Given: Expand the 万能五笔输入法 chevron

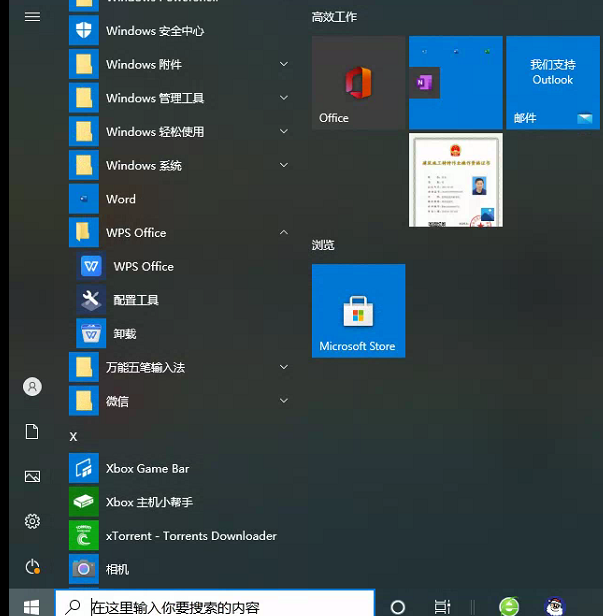Looking at the screenshot, I should [284, 367].
